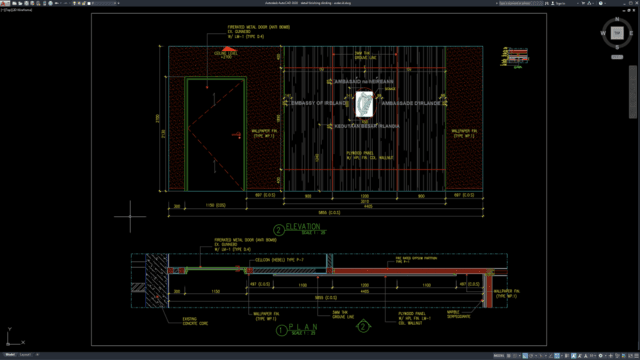Screen dimensions: 640x360
Task: Open the Undo history dropdown arrow
Action: (x=60, y=3)
